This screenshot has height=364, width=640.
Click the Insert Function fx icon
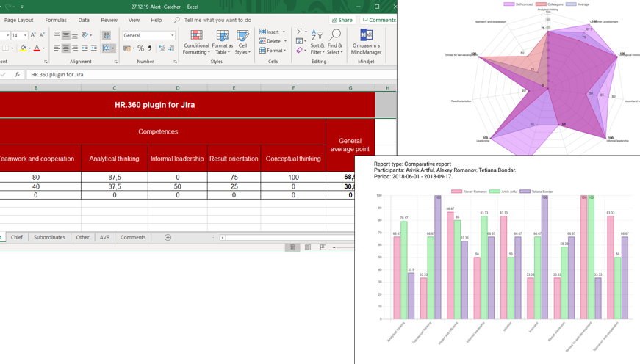pyautogui.click(x=18, y=75)
